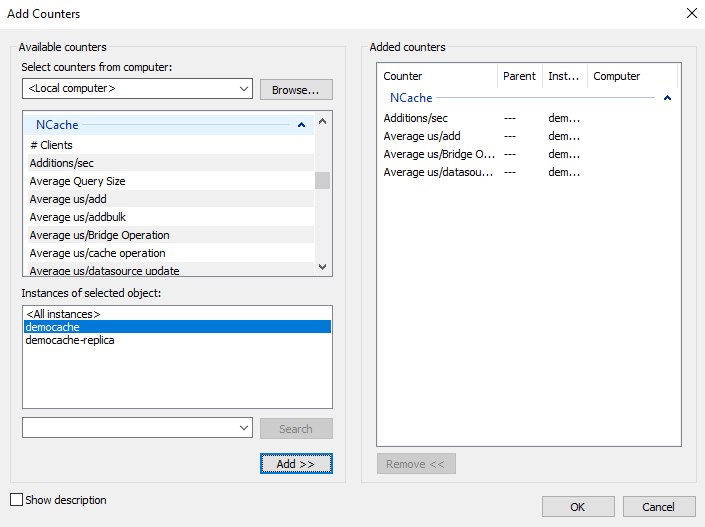Viewport: 705px width, 527px height.
Task: Select Average us/addbulk counter
Action: pos(171,217)
